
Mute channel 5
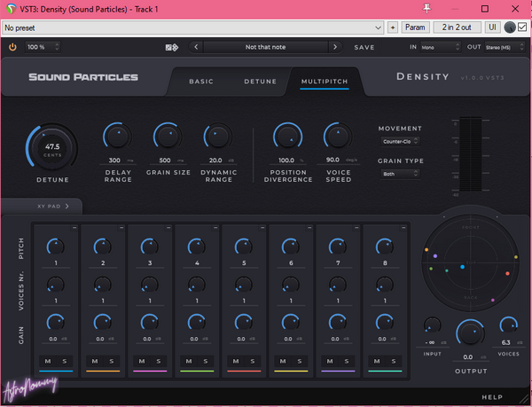(236, 361)
